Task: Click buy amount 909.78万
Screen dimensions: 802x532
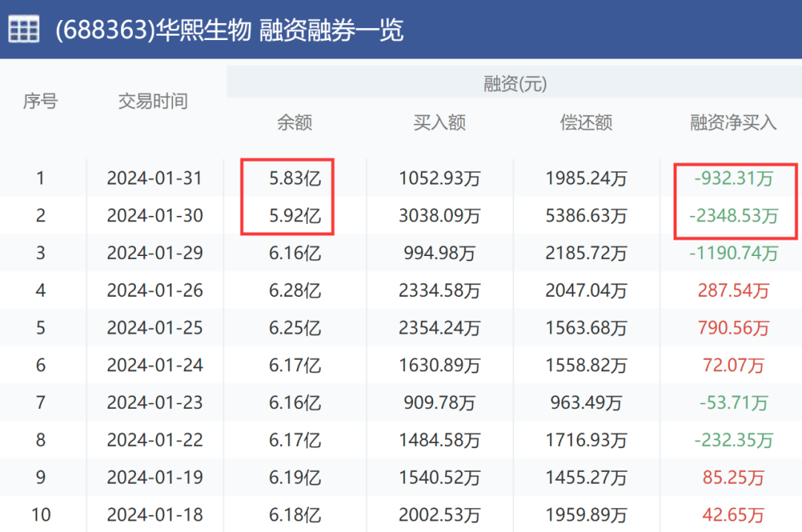Action: [440, 402]
